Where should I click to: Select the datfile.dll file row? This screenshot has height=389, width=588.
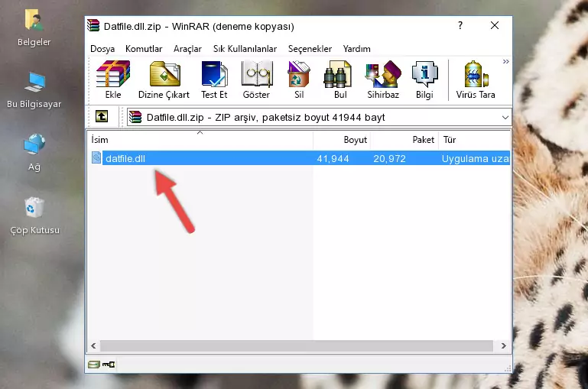(x=300, y=158)
